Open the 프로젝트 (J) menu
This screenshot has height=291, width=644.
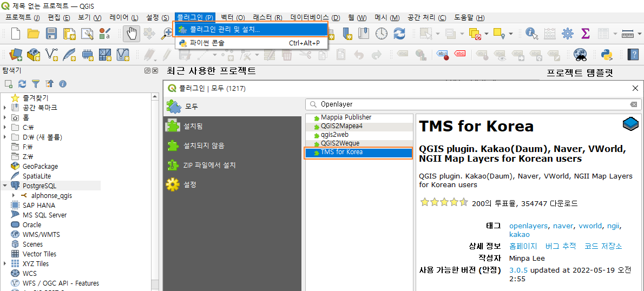pos(23,18)
